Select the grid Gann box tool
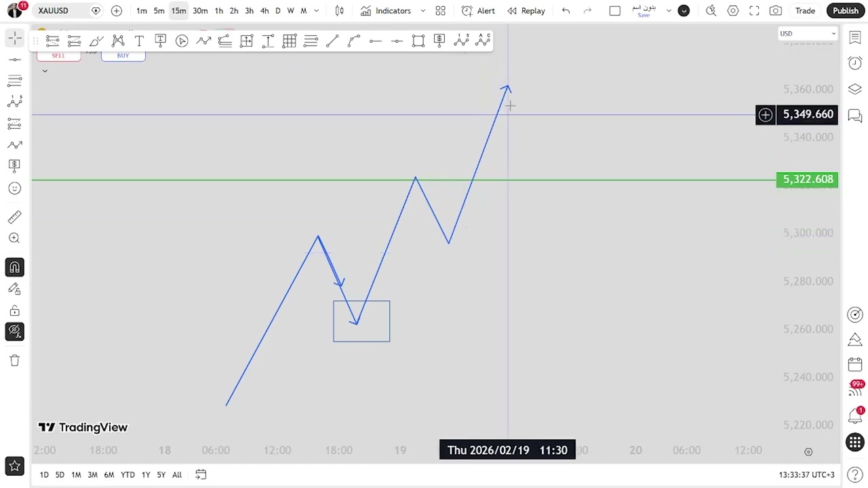Image resolution: width=868 pixels, height=488 pixels. tap(290, 41)
